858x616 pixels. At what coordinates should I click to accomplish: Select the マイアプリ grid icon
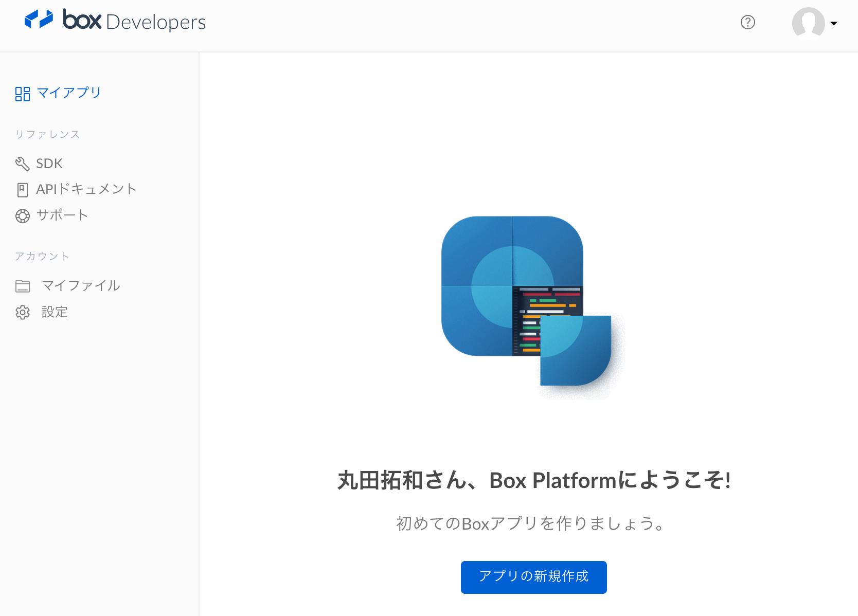(23, 93)
